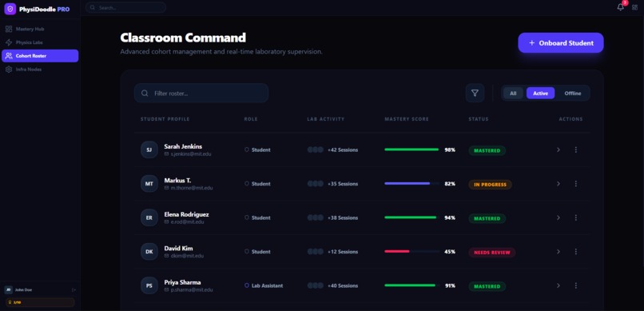
Task: Open more actions menu for David Kim
Action: 575,251
